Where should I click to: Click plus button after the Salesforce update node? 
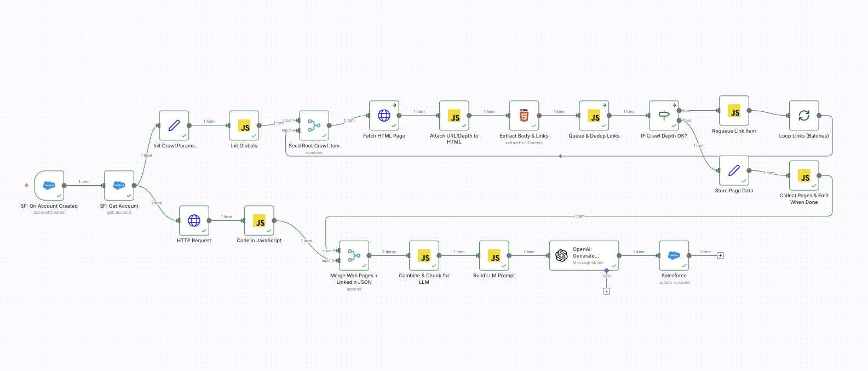click(x=720, y=255)
